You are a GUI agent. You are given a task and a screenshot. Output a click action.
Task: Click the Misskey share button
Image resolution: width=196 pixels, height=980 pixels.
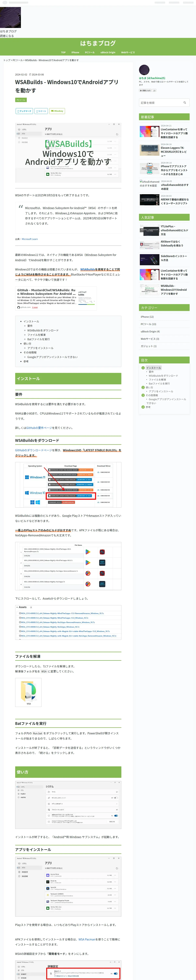click(x=57, y=111)
